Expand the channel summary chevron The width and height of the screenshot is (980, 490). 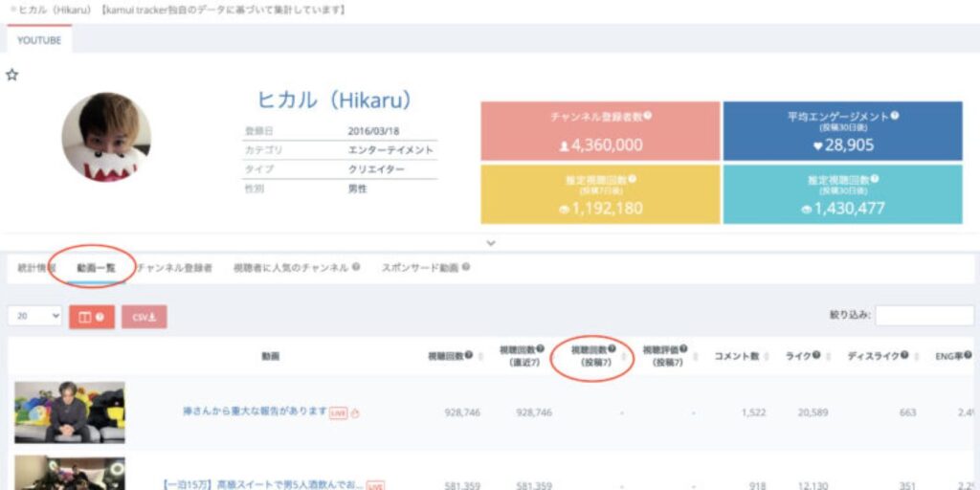(491, 243)
